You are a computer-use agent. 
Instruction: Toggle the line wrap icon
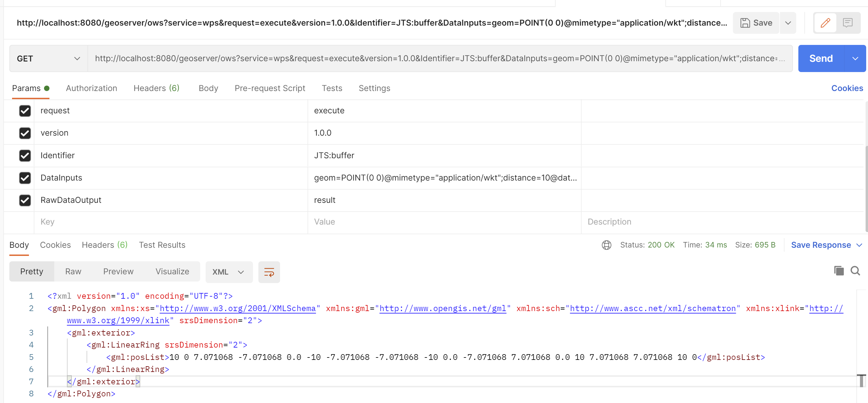click(269, 272)
